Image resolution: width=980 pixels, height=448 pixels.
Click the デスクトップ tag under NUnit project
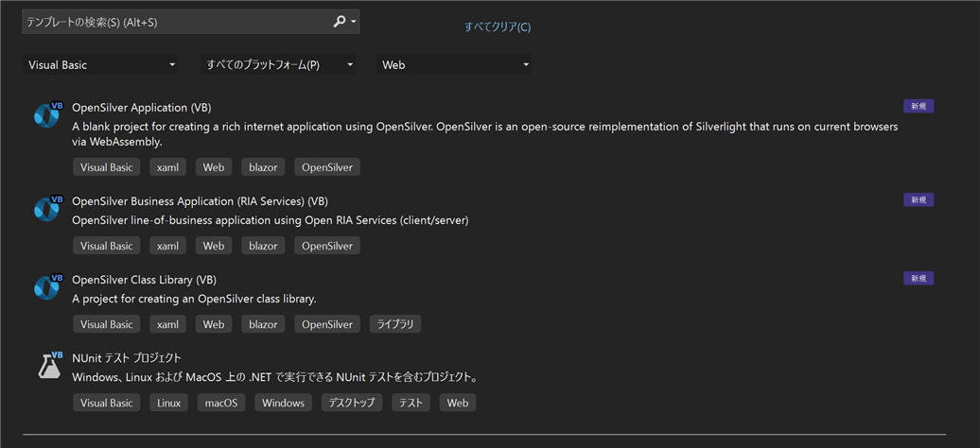point(352,403)
